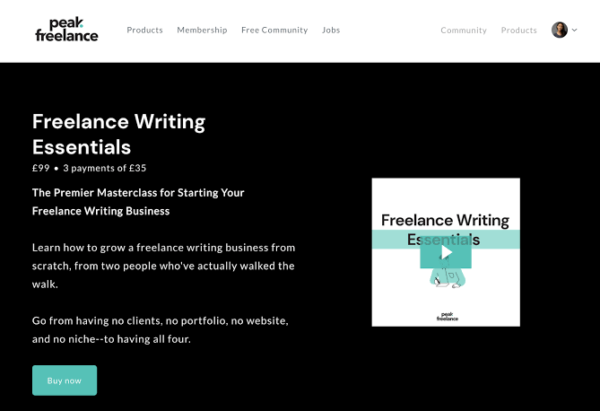Go to the Membership page

pyautogui.click(x=202, y=30)
